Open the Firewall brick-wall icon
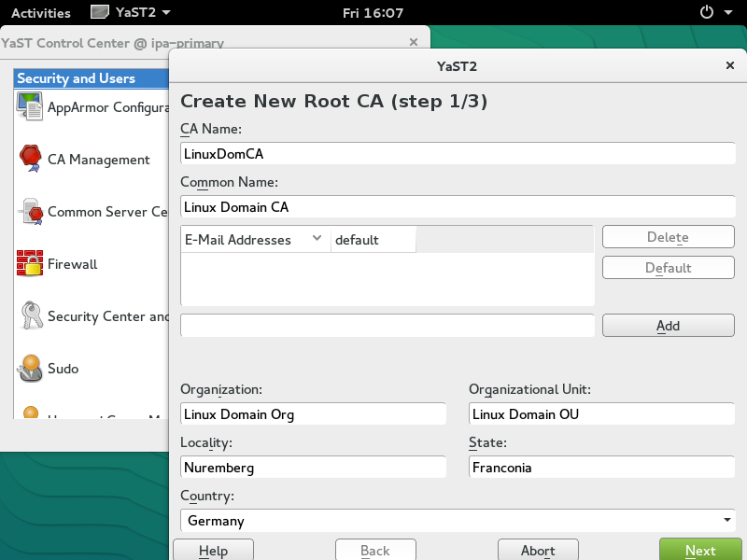Image resolution: width=747 pixels, height=560 pixels. tap(30, 264)
